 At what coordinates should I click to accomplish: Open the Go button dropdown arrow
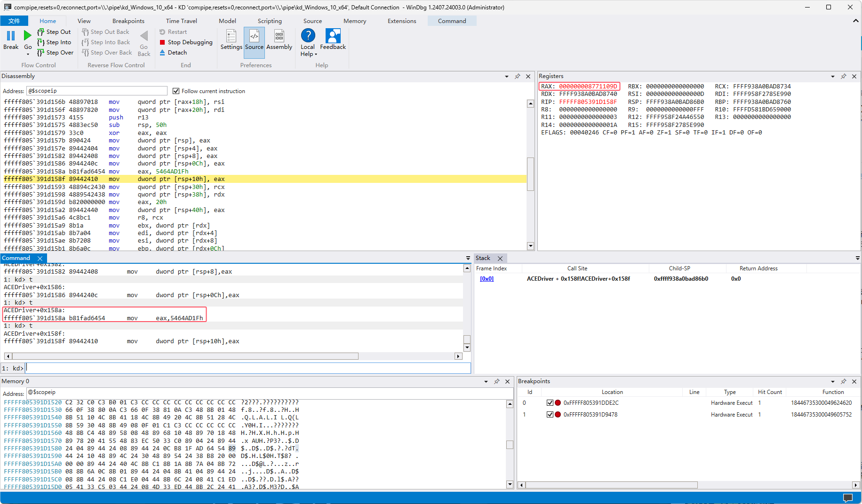[28, 54]
